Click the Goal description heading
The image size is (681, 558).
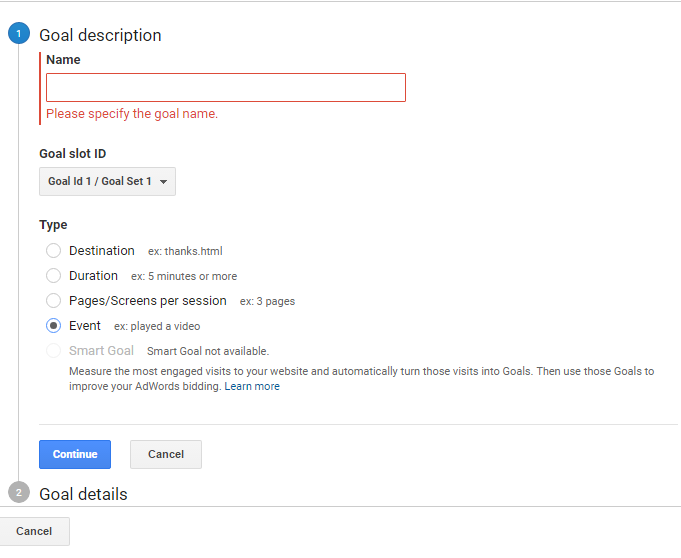100,35
